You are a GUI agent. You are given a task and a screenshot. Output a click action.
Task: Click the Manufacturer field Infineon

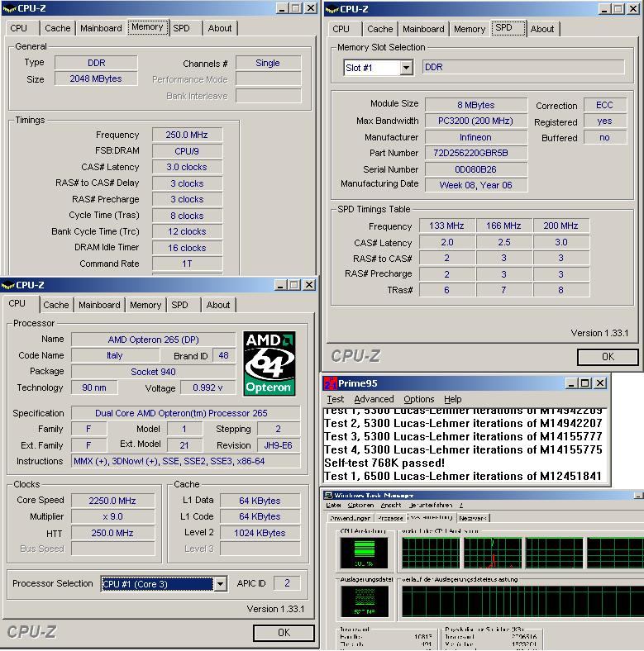(x=476, y=137)
